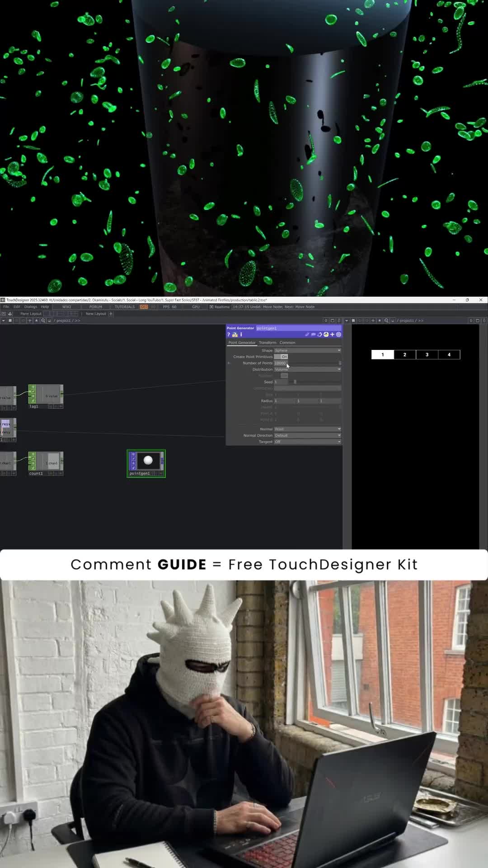This screenshot has width=488, height=868.
Task: Toggle viewer active flag on pointgen1 node
Action: click(161, 473)
